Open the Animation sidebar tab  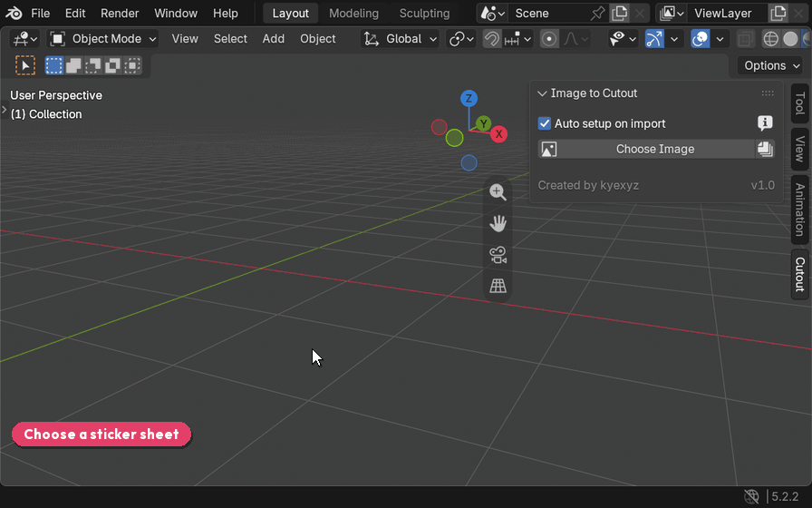(799, 210)
